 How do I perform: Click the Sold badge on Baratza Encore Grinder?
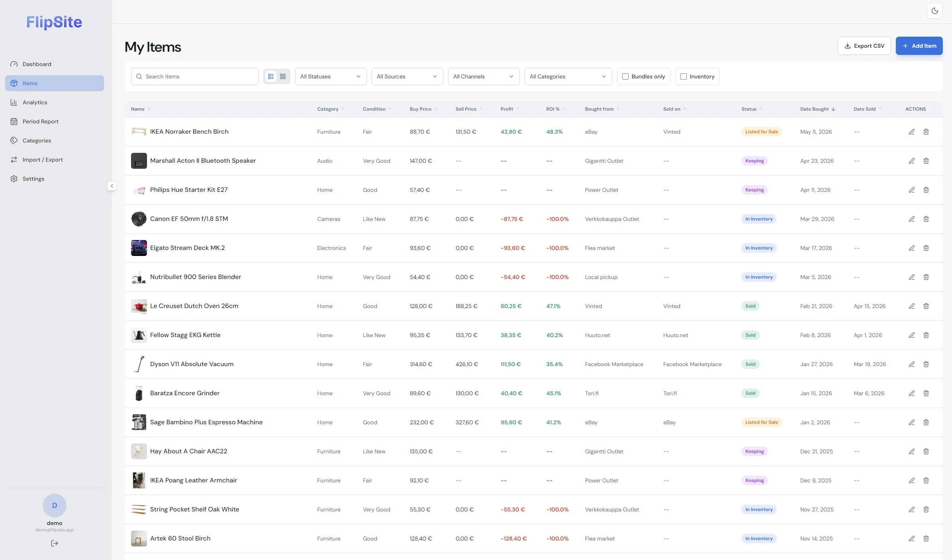click(x=750, y=393)
